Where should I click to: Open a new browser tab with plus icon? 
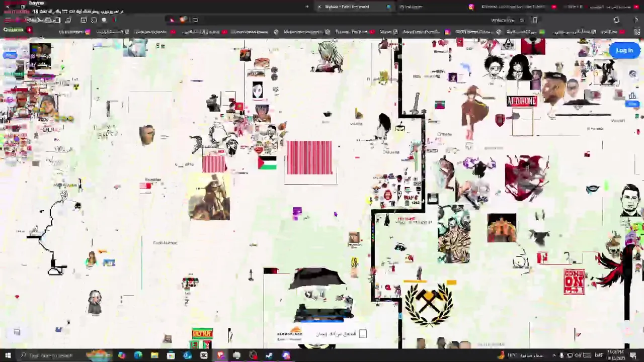point(307,7)
